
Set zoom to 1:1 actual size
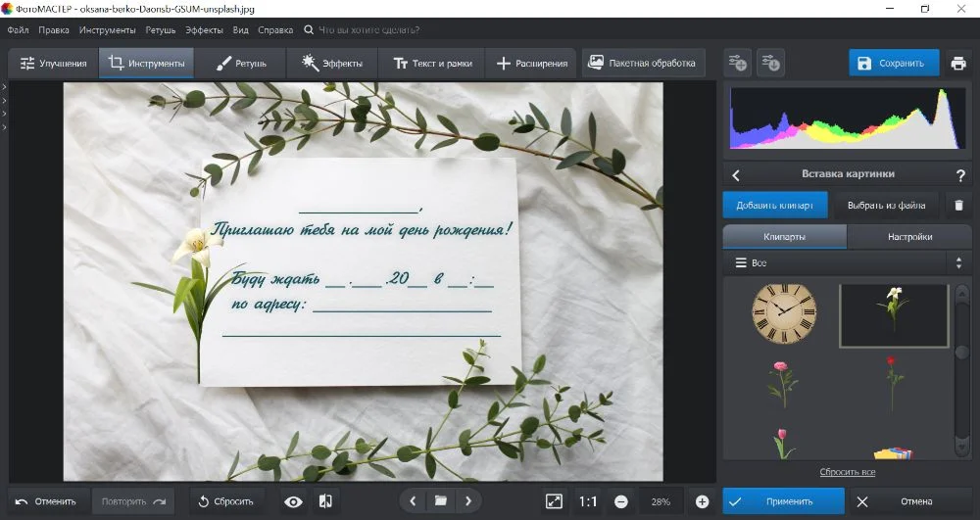[x=588, y=501]
